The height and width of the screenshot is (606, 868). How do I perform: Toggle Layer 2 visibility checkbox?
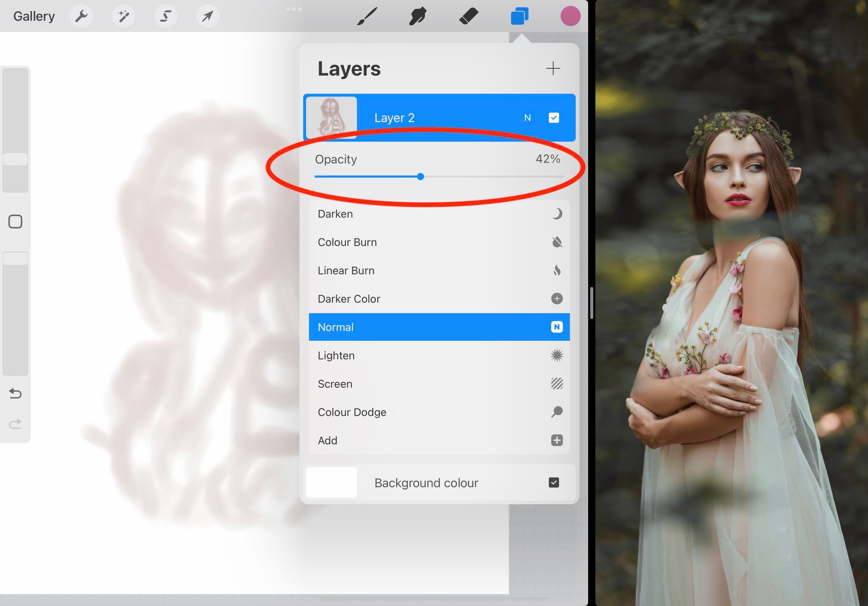point(554,118)
